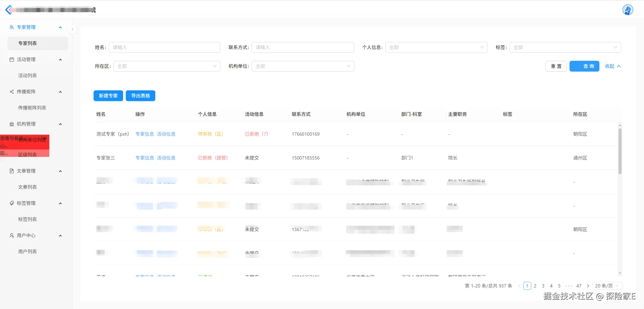644x309 pixels.
Task: Open 专家列表 in the sidebar
Action: (38, 43)
